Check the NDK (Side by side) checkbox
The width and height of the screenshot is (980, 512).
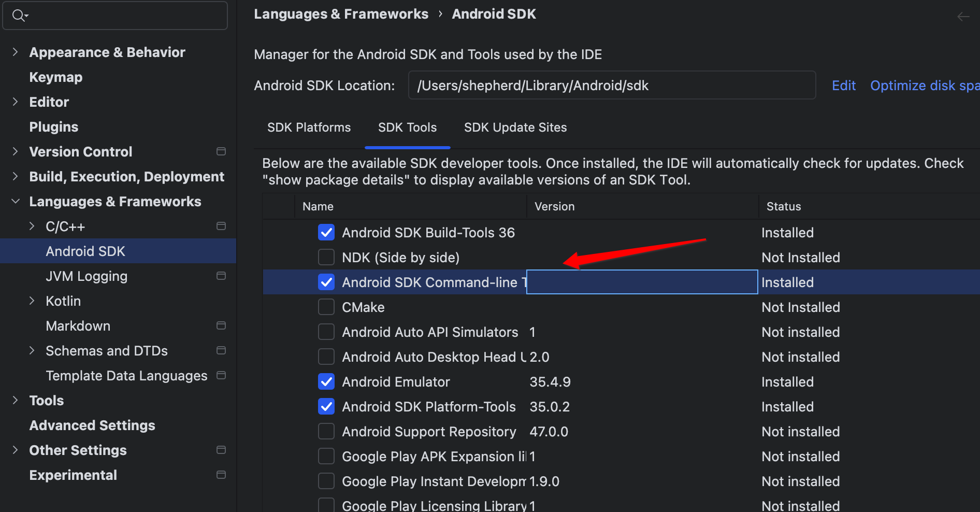click(326, 257)
